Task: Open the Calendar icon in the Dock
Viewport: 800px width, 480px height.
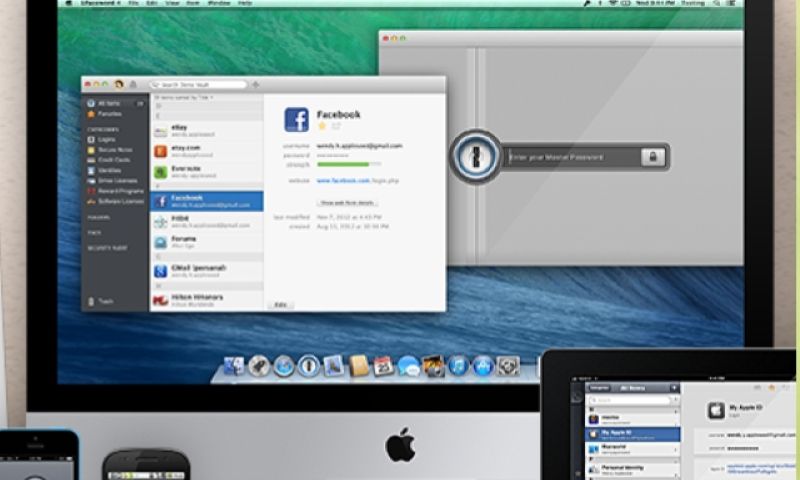Action: click(383, 366)
